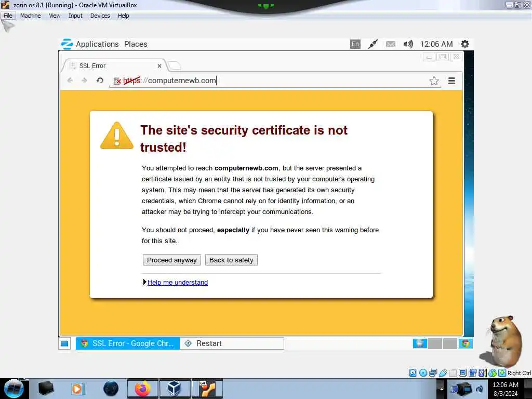
Task: Click the En keyboard layout indicator
Action: pos(355,44)
